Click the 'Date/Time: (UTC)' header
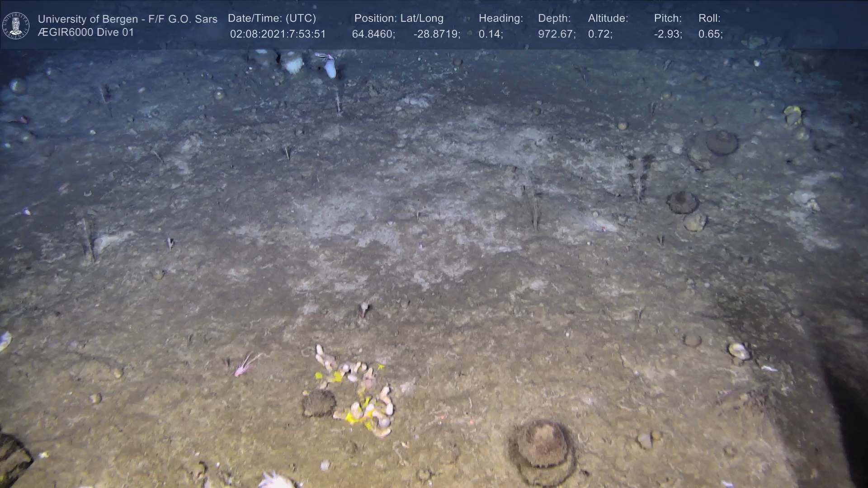This screenshot has width=868, height=488. tap(272, 18)
